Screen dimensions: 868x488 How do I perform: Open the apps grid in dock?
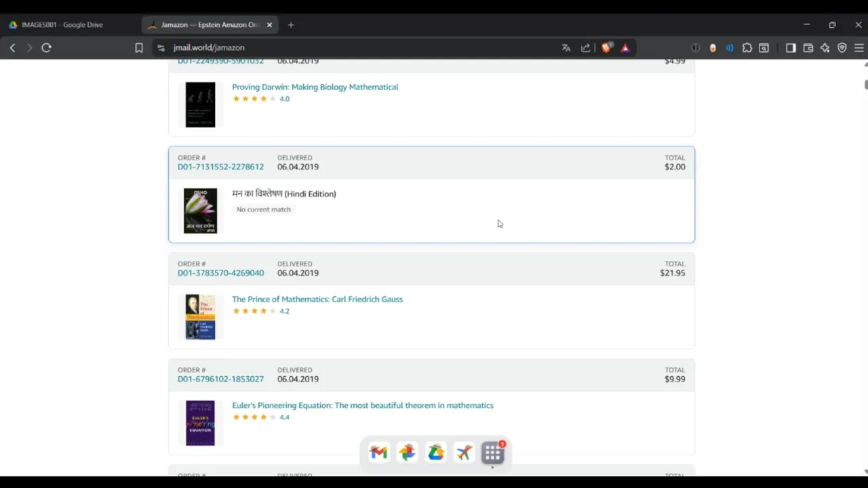coord(493,453)
